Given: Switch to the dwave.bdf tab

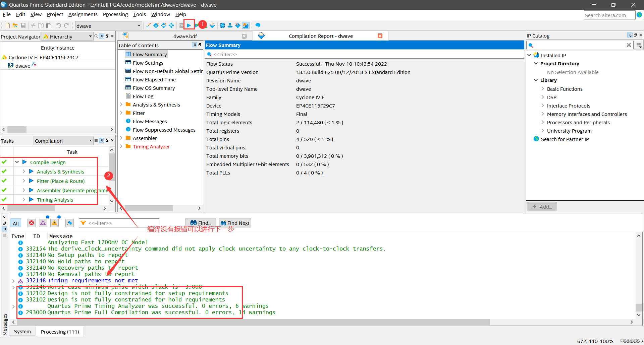Looking at the screenshot, I should pos(185,36).
